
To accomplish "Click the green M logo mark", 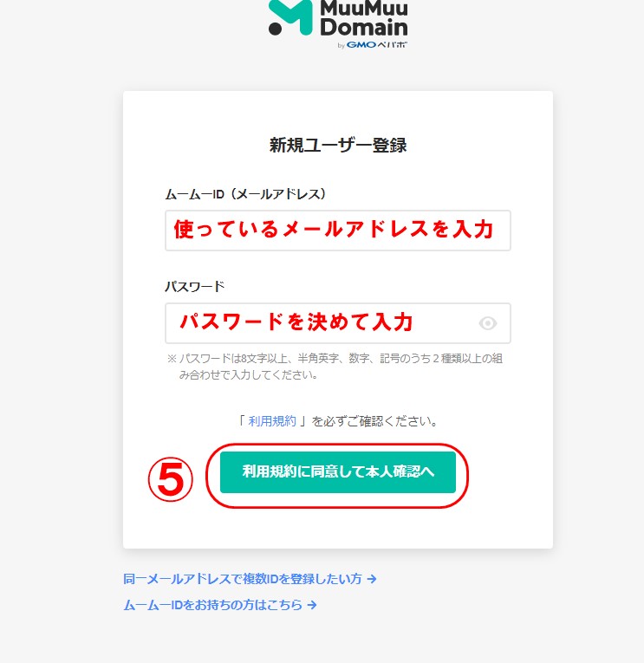I will click(x=291, y=17).
